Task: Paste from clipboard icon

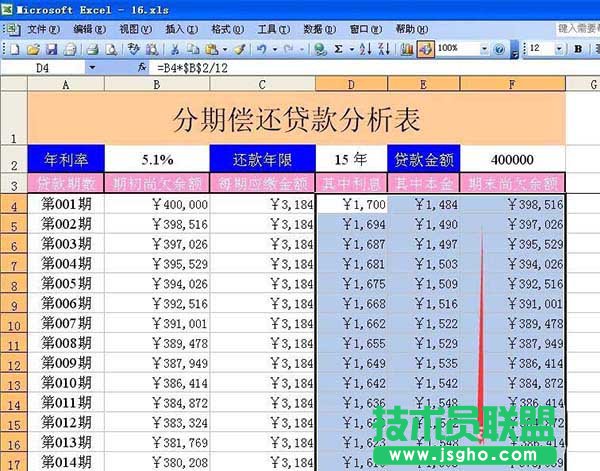Action: click(x=212, y=49)
